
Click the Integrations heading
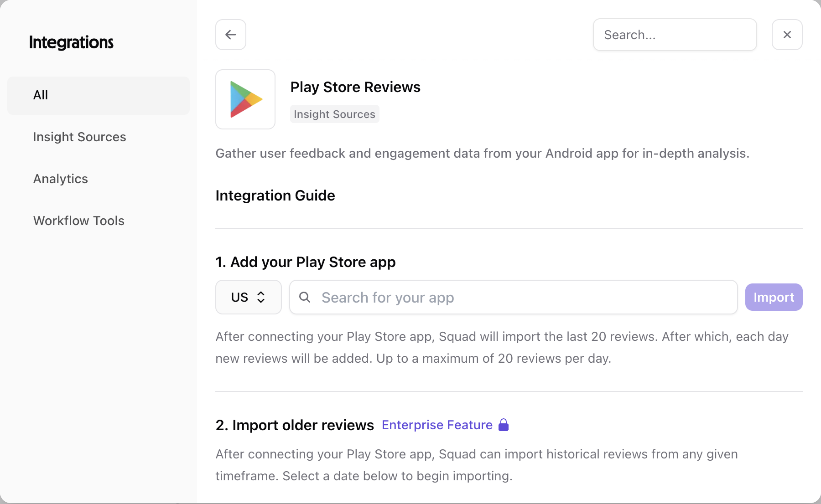[71, 42]
